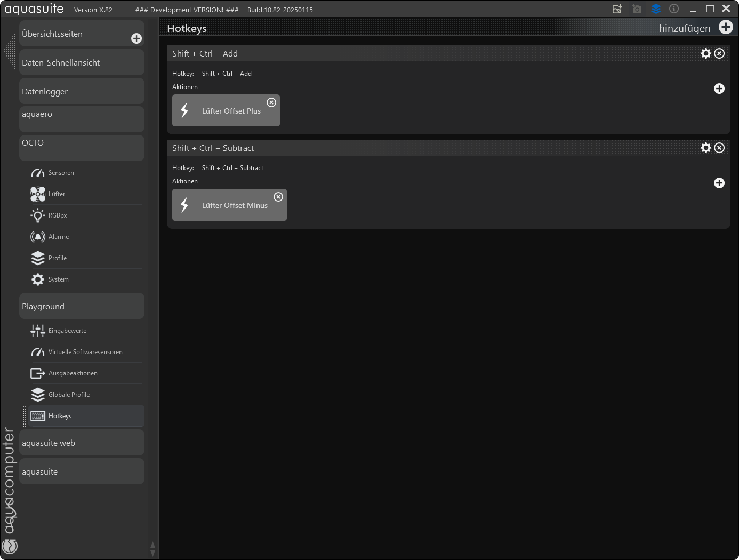
Task: Delete the Shift + Ctrl + Subtract hotkey
Action: pos(719,148)
